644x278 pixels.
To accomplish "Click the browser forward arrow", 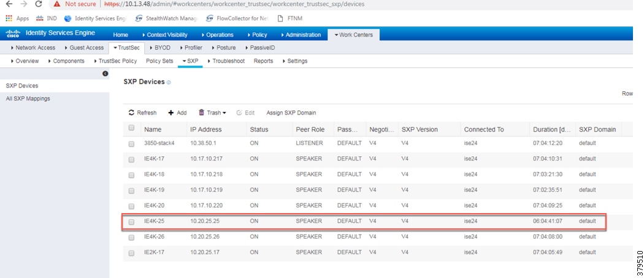I will pos(24,4).
